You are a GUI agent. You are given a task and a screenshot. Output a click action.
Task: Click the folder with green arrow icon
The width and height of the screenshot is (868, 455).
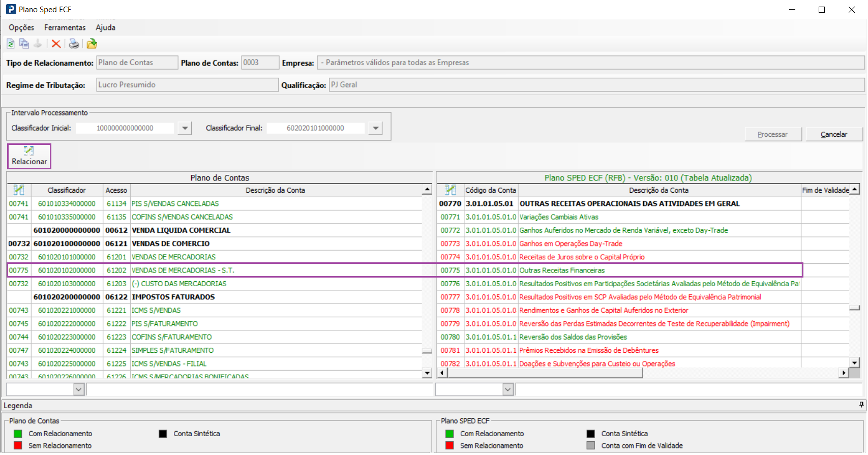click(x=92, y=44)
